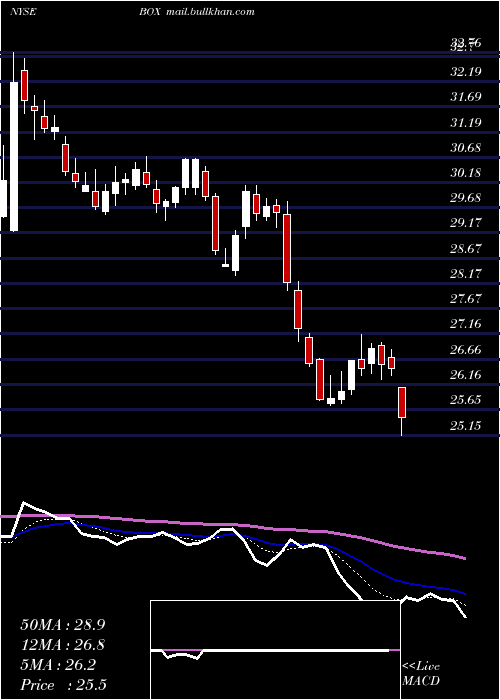Image resolution: width=500 pixels, height=700 pixels.
Task: Select the 30.68 price axis label
Action: pyautogui.click(x=466, y=147)
